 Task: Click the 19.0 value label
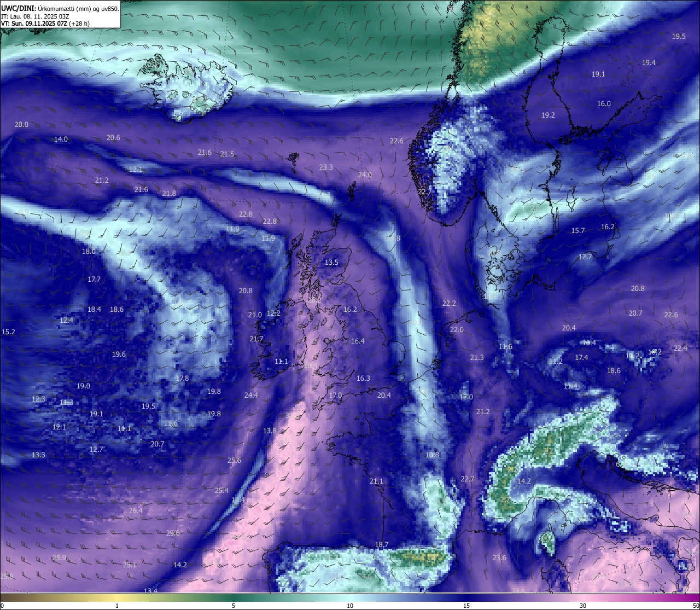pos(83,386)
